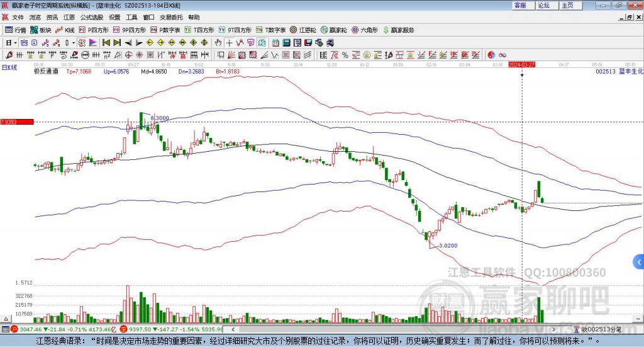The height and width of the screenshot is (347, 644).
Task: Open the 窗口 menu
Action: 148,17
